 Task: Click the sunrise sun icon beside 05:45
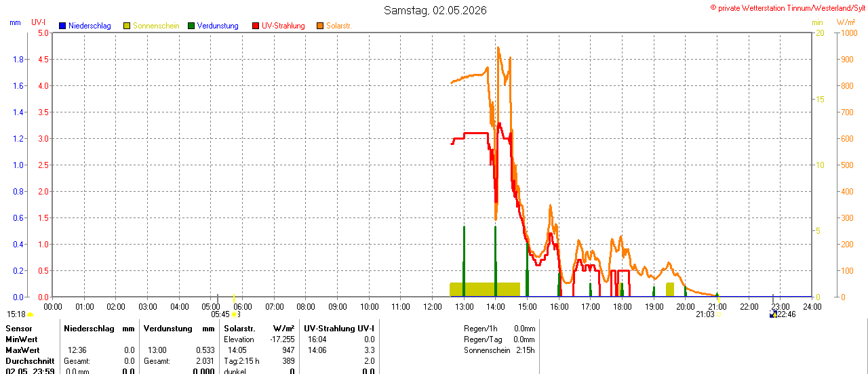[233, 314]
